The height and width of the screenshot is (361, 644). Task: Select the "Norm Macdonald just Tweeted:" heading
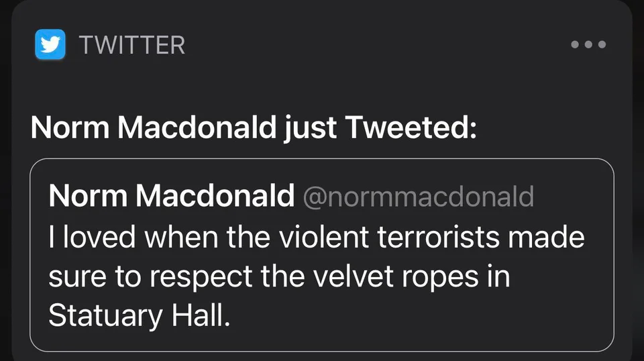(254, 127)
